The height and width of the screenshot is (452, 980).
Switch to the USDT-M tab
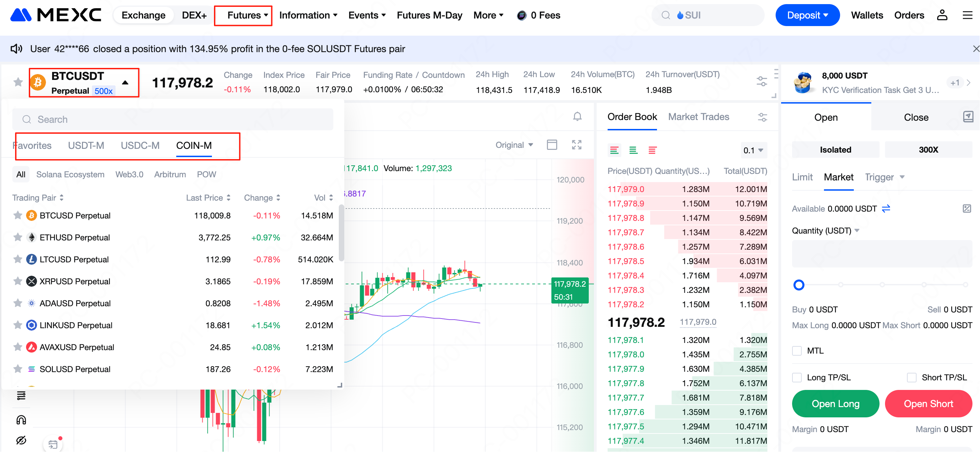[x=86, y=145]
